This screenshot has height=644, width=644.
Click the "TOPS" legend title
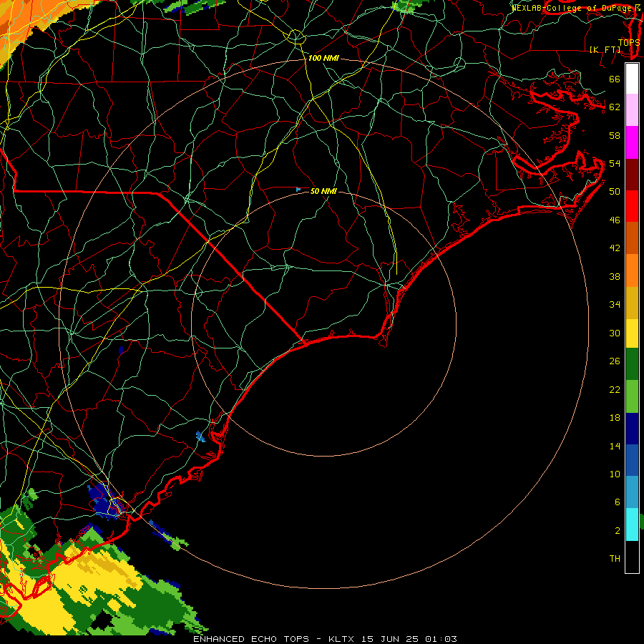629,42
